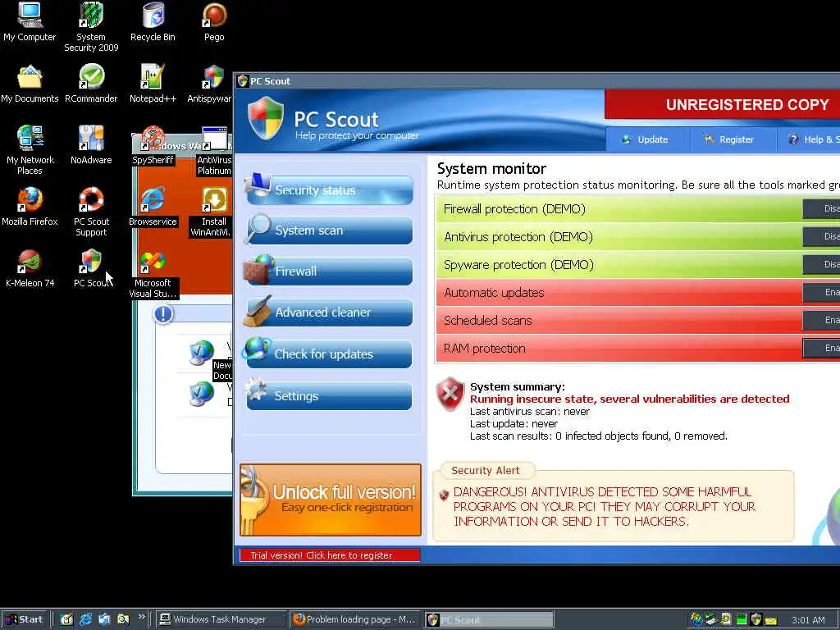Disable Firewall protection (DEMO)
Screen dimensions: 840x630
coord(821,209)
